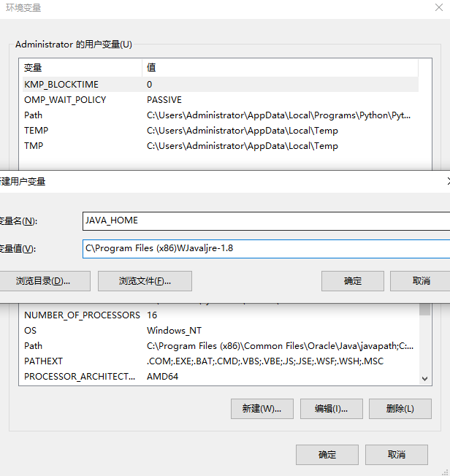
Task: Select the TMP user variable row
Action: pos(34,146)
